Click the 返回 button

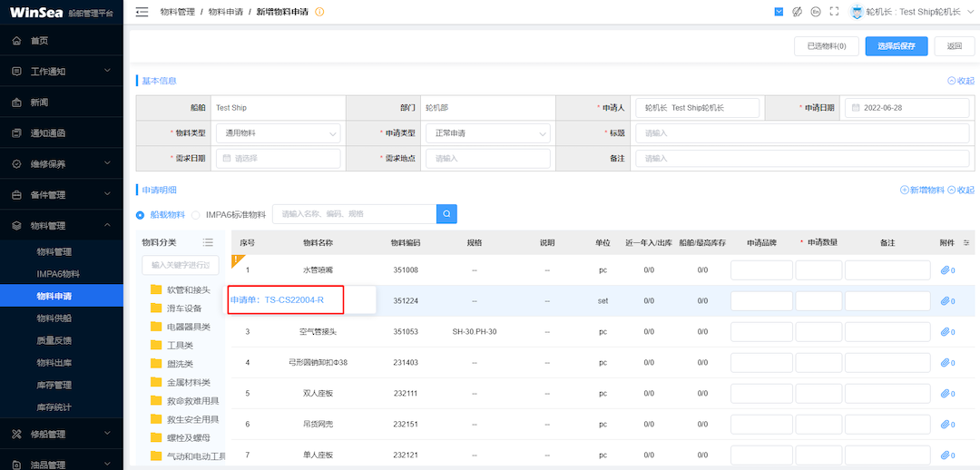pos(955,46)
